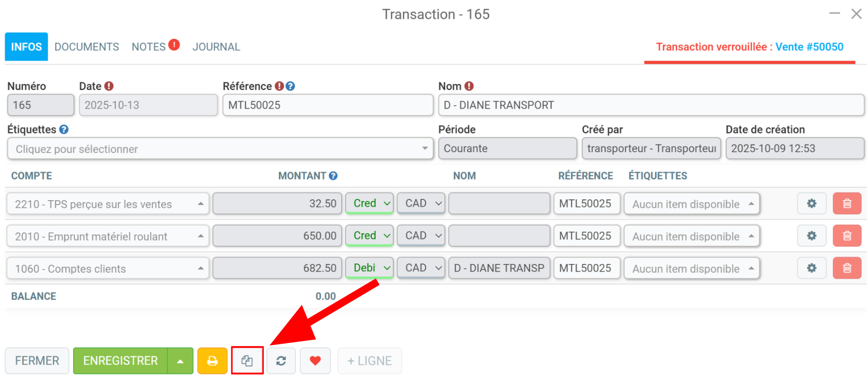The image size is (868, 379).
Task: Delete the Comptes clients line with trash icon
Action: click(847, 268)
